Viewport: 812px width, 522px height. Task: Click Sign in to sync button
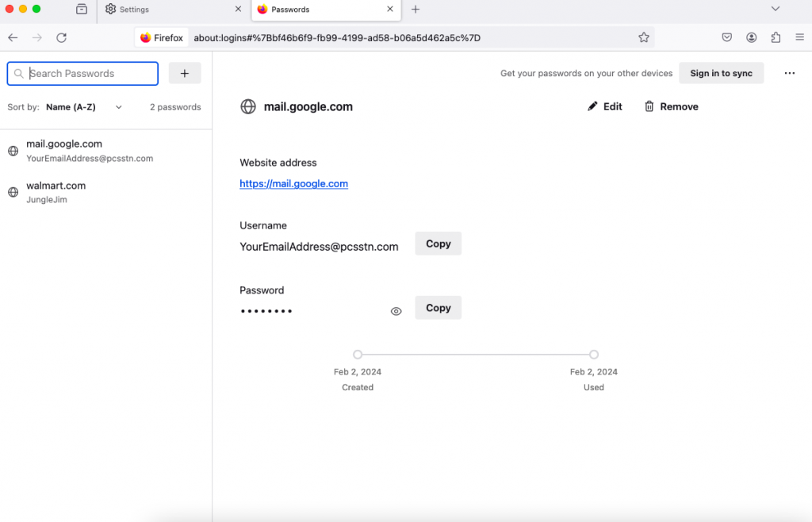pyautogui.click(x=721, y=73)
